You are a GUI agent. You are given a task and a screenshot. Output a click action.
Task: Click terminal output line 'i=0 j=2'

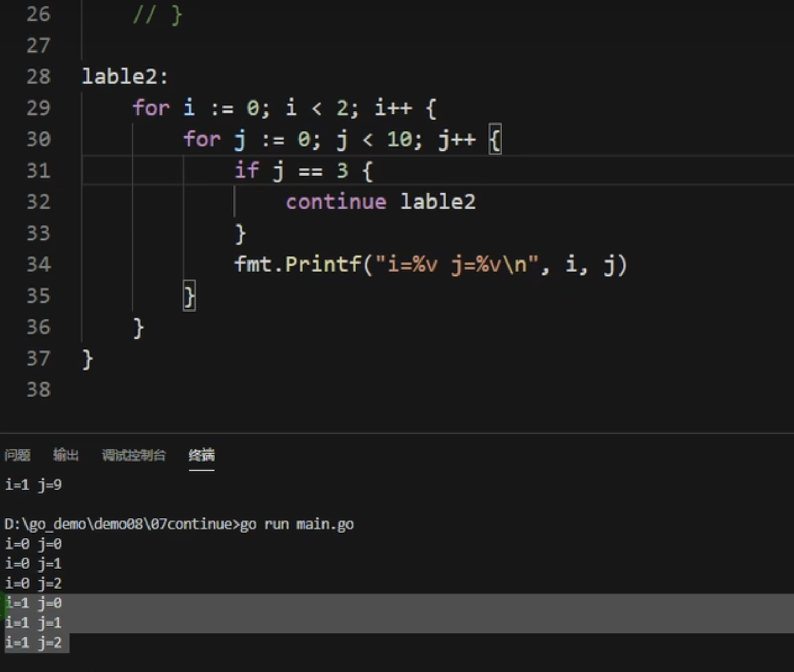[x=33, y=583]
